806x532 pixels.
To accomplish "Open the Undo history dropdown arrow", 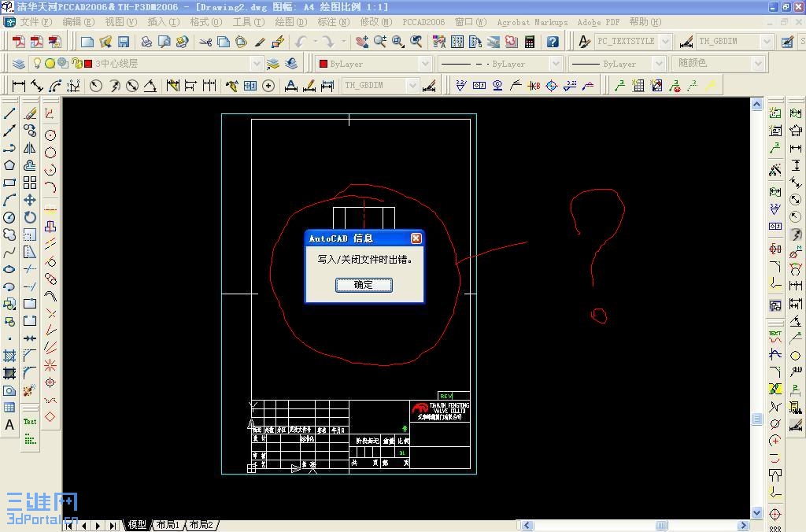I will point(315,42).
